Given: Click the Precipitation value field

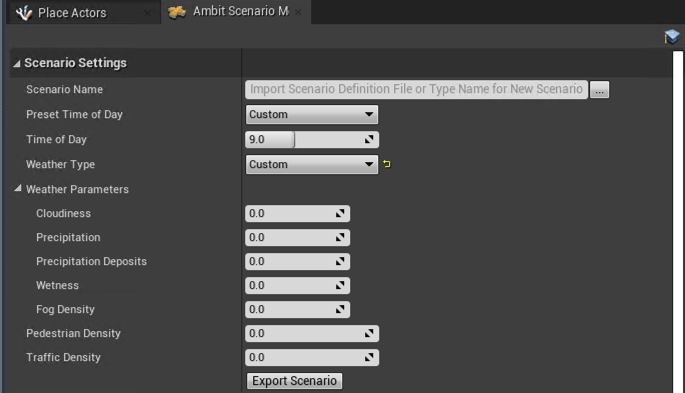Looking at the screenshot, I should click(298, 238).
